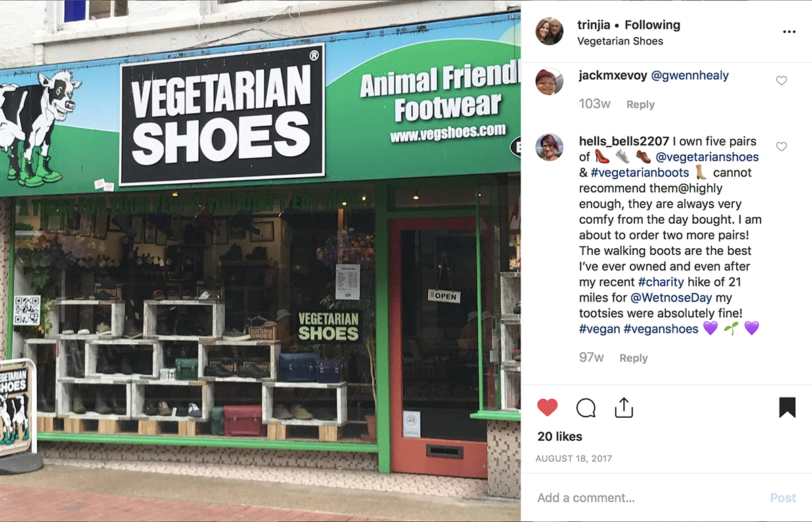Unlike the post with the red heart
The image size is (812, 522).
[x=547, y=408]
